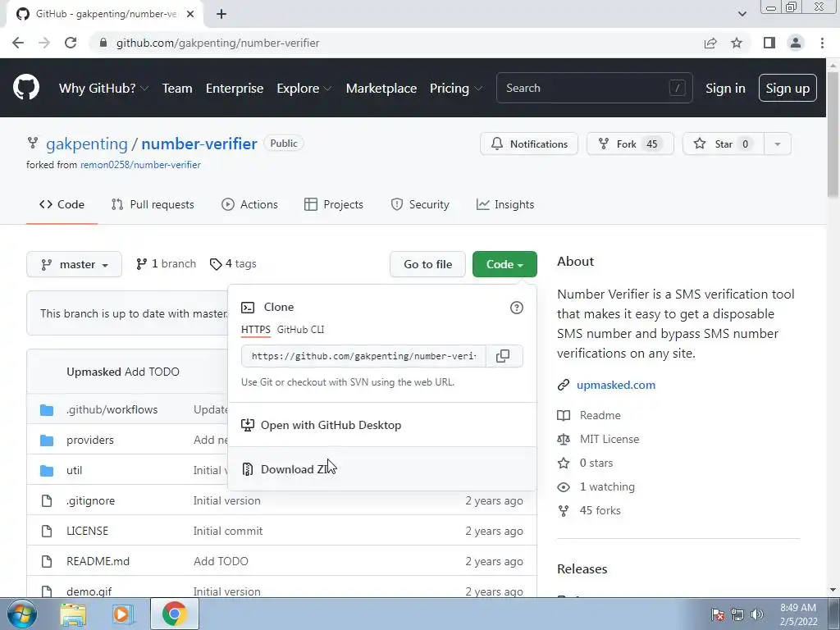The image size is (840, 630).
Task: Open the Pull requests tab
Action: tap(153, 204)
